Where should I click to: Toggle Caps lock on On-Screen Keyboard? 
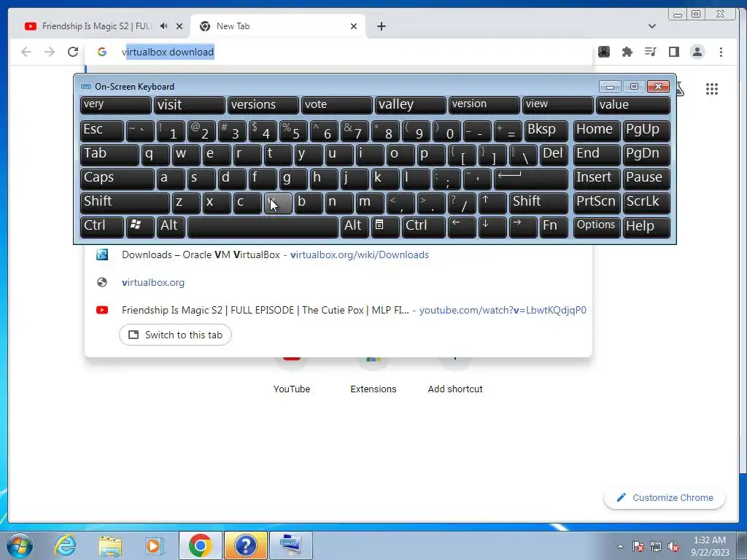coord(117,179)
